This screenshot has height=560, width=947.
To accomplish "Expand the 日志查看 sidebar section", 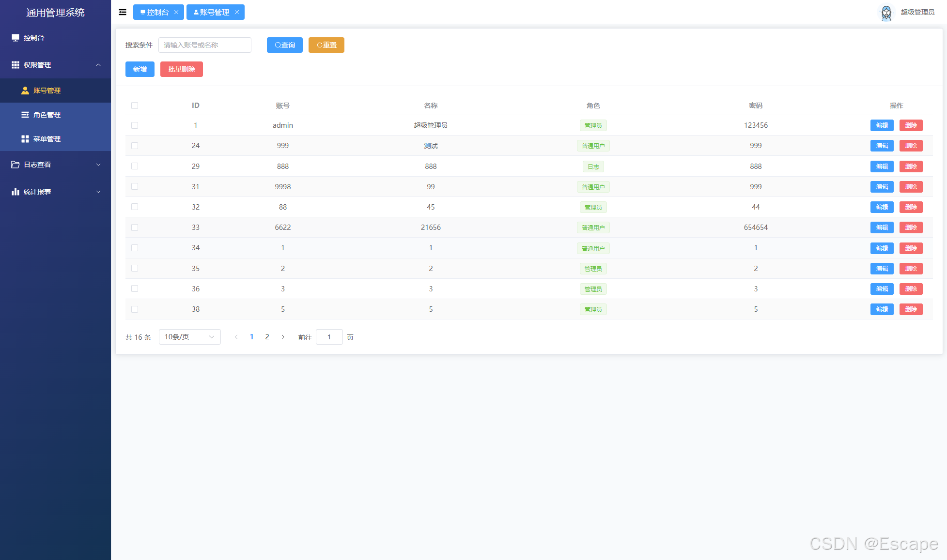I will coord(99,165).
